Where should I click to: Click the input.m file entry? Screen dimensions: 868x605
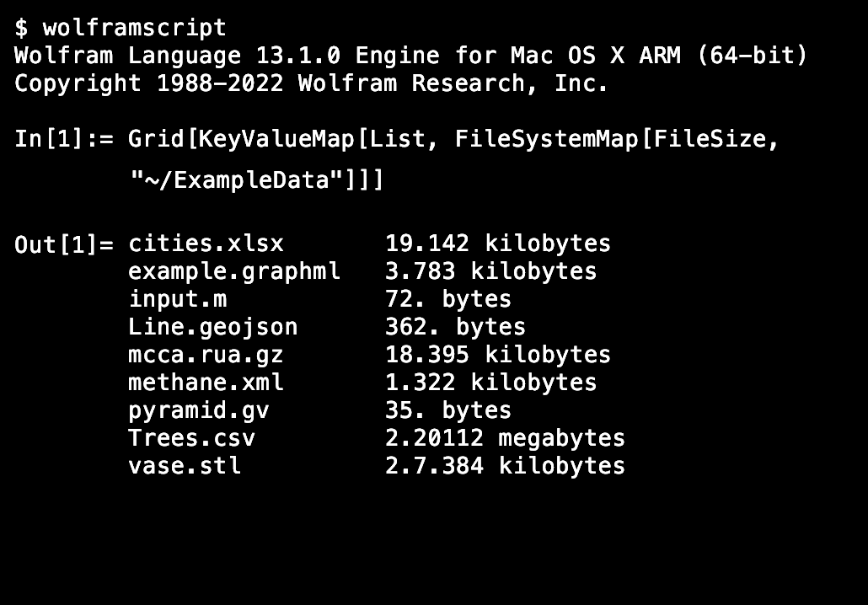[177, 299]
